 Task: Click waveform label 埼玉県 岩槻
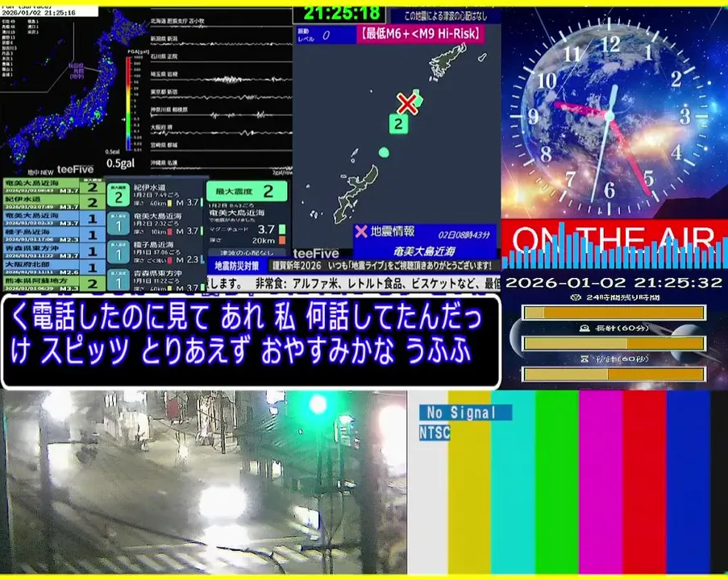tap(164, 74)
